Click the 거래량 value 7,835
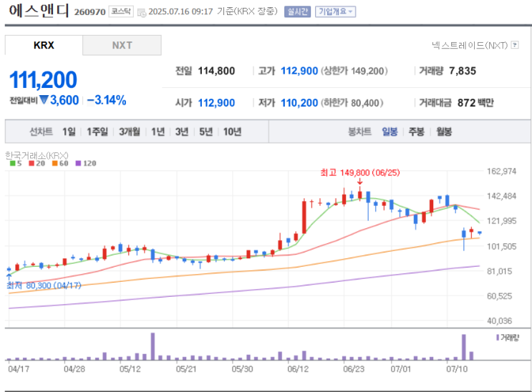532x392 pixels. pyautogui.click(x=463, y=71)
